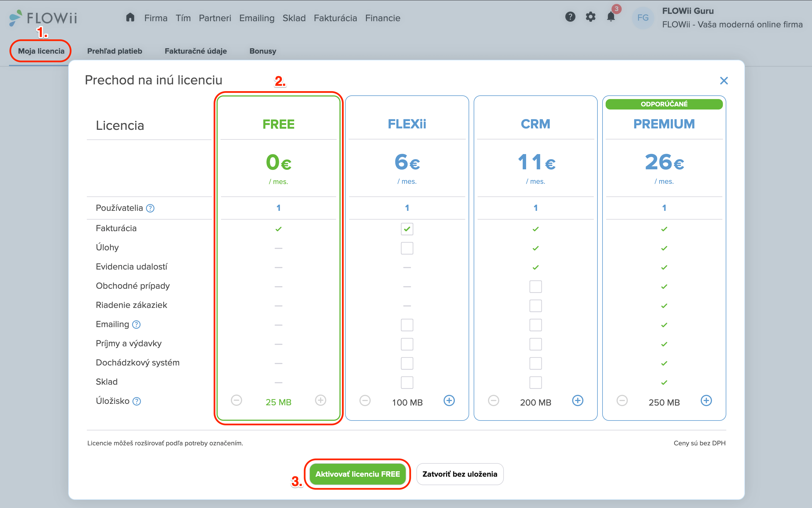Increase FREE storage with plus
This screenshot has width=812, height=508.
coord(321,400)
